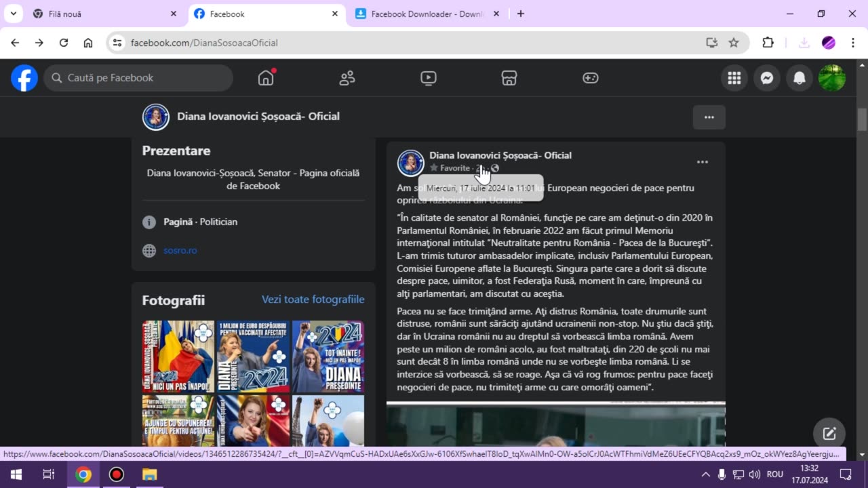
Task: Go to the browser home page
Action: (88, 43)
